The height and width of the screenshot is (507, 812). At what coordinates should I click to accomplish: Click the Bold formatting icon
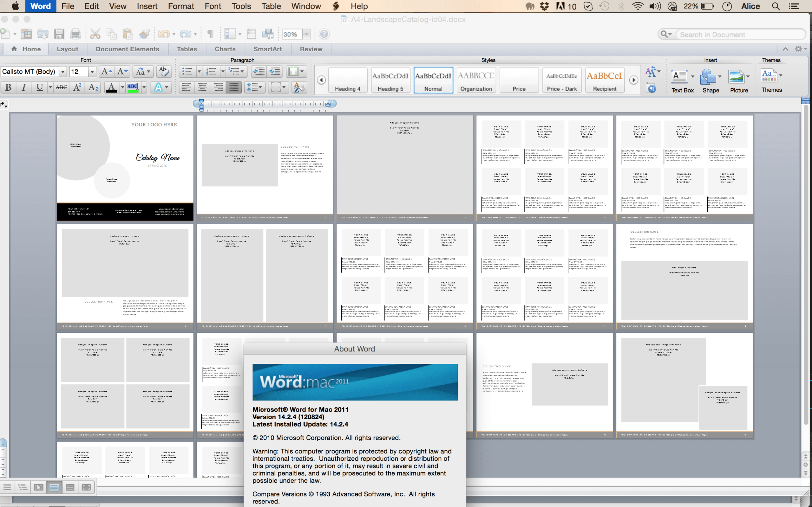point(8,88)
